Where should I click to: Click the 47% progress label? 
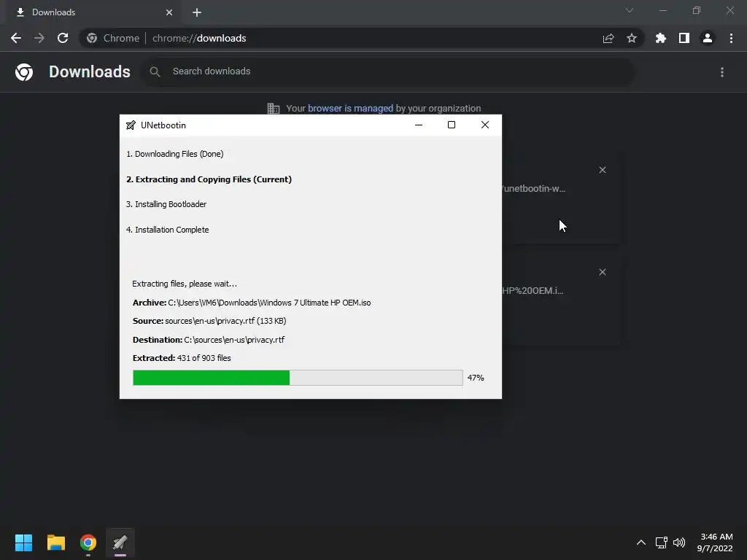(x=476, y=378)
